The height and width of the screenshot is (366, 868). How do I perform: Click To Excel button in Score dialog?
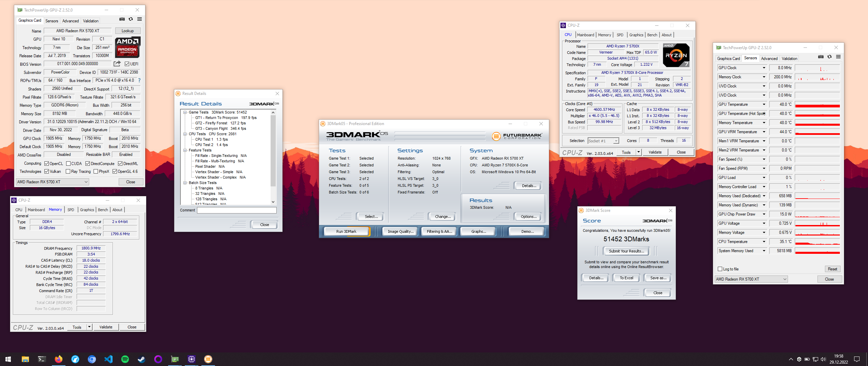click(626, 278)
